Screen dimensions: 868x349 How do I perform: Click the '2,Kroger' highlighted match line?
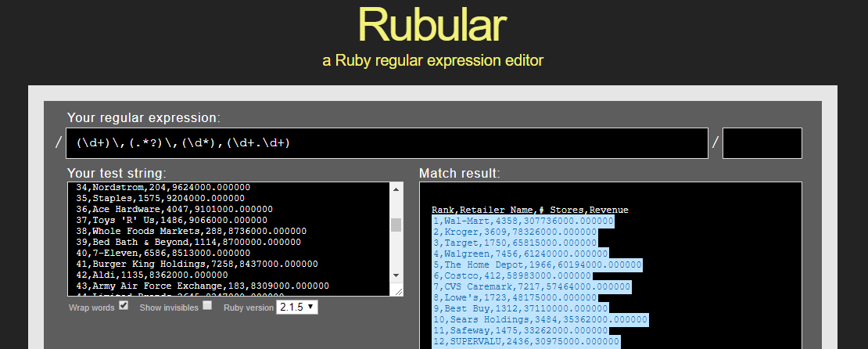click(515, 232)
